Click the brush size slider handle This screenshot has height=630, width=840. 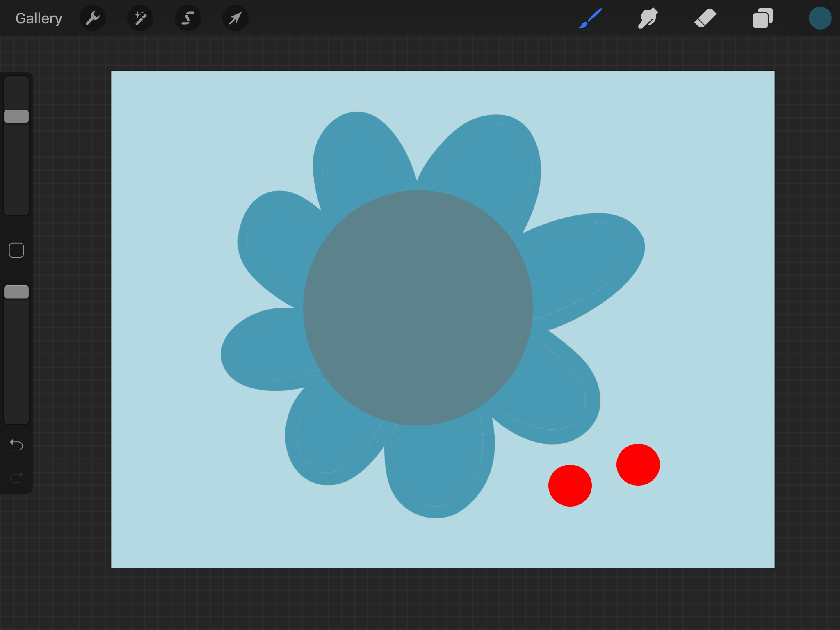16,116
